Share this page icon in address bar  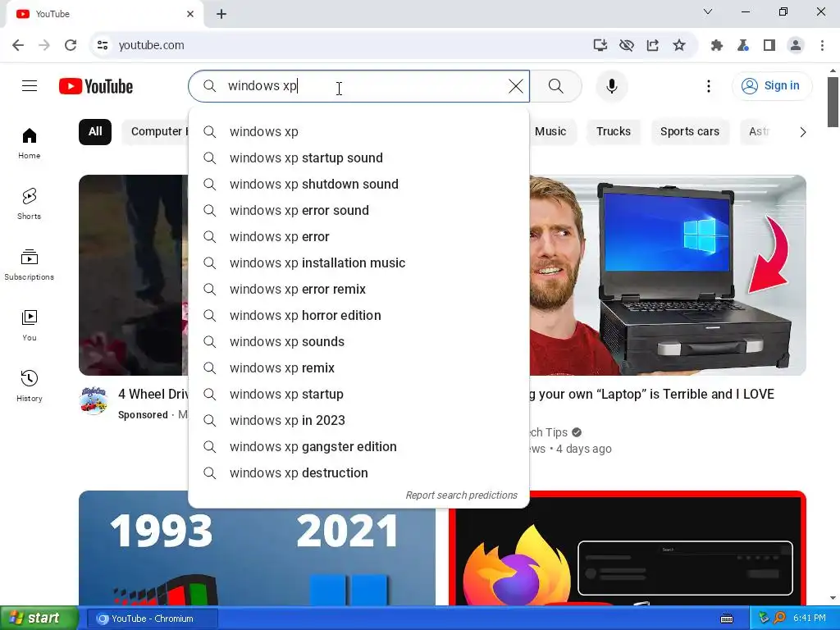point(652,45)
